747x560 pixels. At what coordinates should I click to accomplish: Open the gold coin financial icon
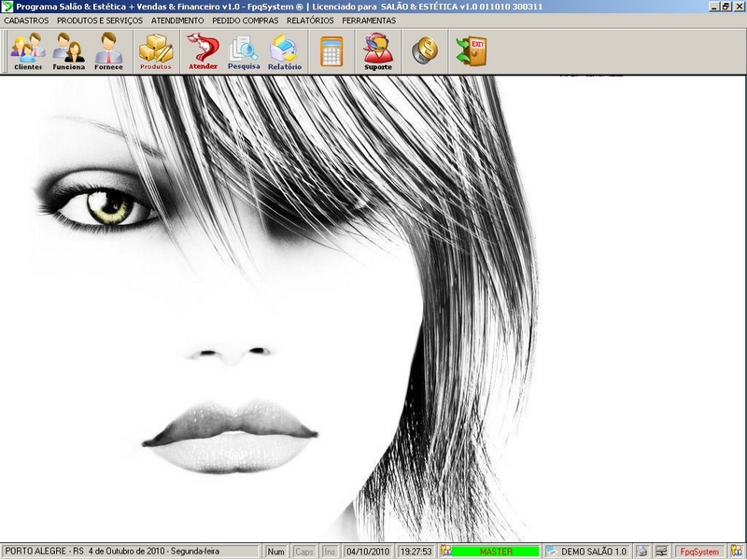[x=425, y=50]
